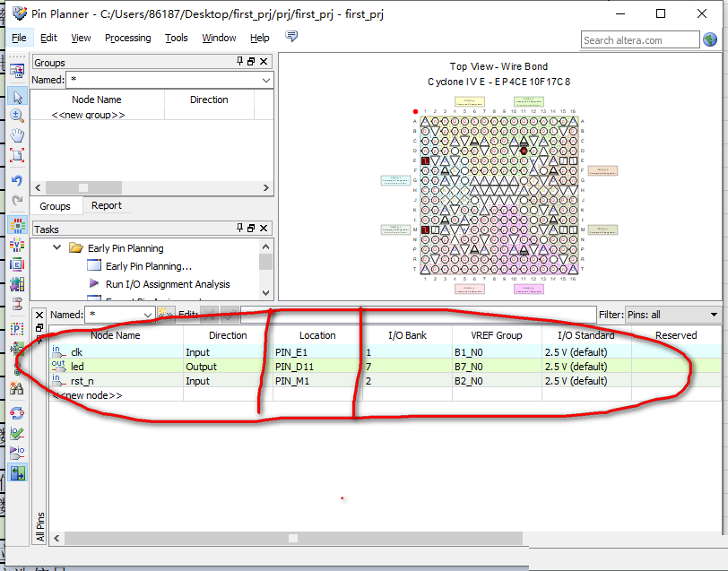Click the globe icon beside altera search
The image size is (728, 571).
710,39
